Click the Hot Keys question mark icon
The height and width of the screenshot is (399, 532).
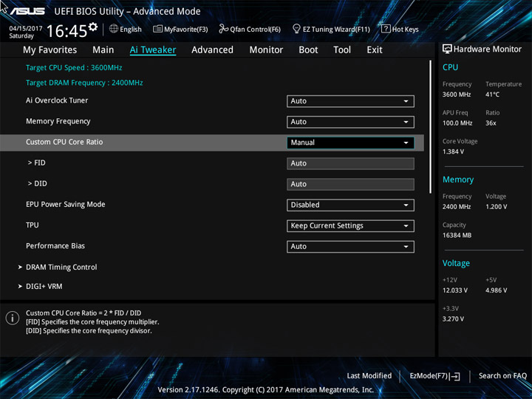point(386,29)
